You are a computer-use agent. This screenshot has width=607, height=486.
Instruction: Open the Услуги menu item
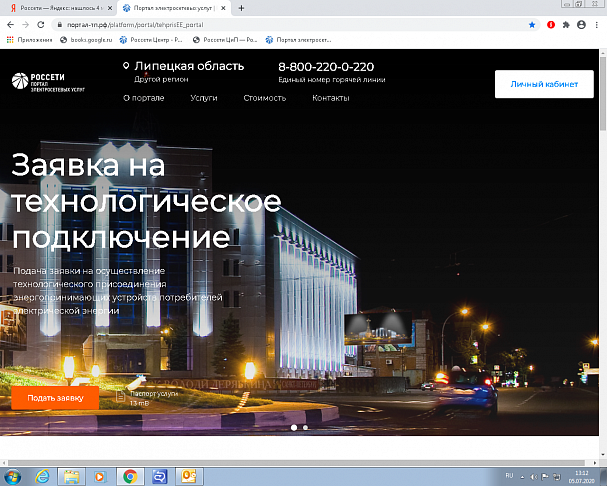[x=203, y=98]
